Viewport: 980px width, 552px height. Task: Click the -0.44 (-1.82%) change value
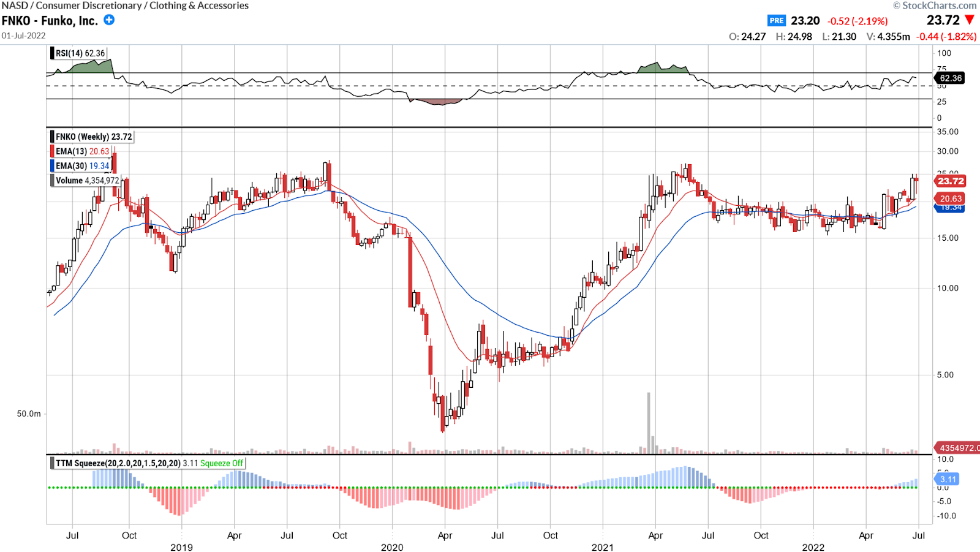946,37
